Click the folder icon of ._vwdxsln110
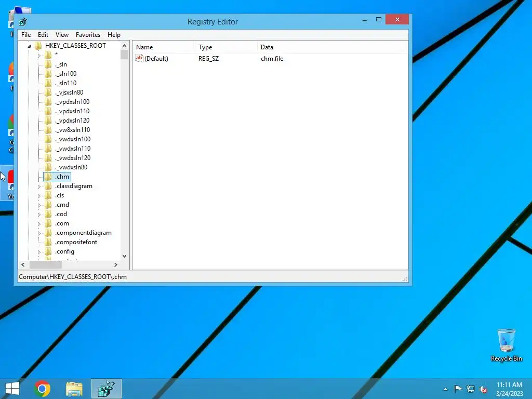 pyautogui.click(x=48, y=149)
